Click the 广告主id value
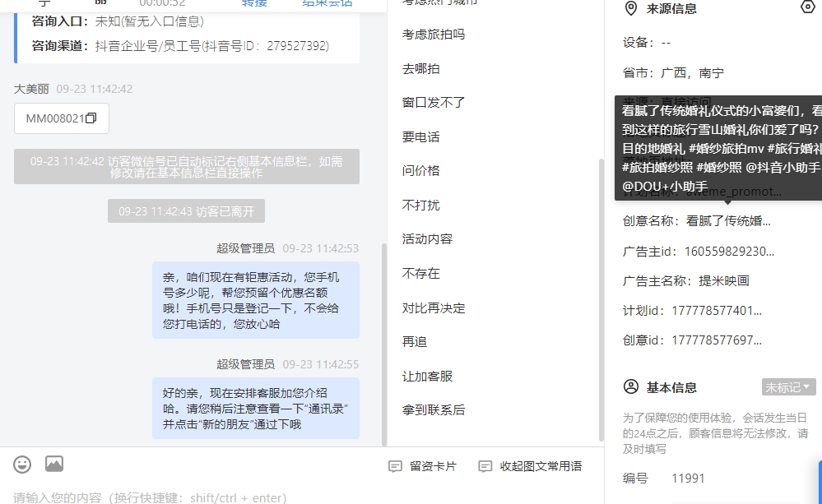 pos(729,252)
